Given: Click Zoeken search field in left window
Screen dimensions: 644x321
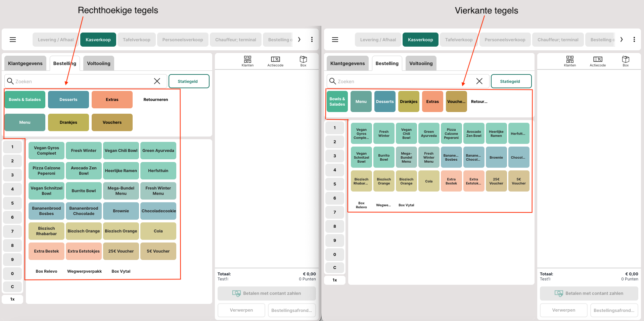Looking at the screenshot, I should click(85, 81).
